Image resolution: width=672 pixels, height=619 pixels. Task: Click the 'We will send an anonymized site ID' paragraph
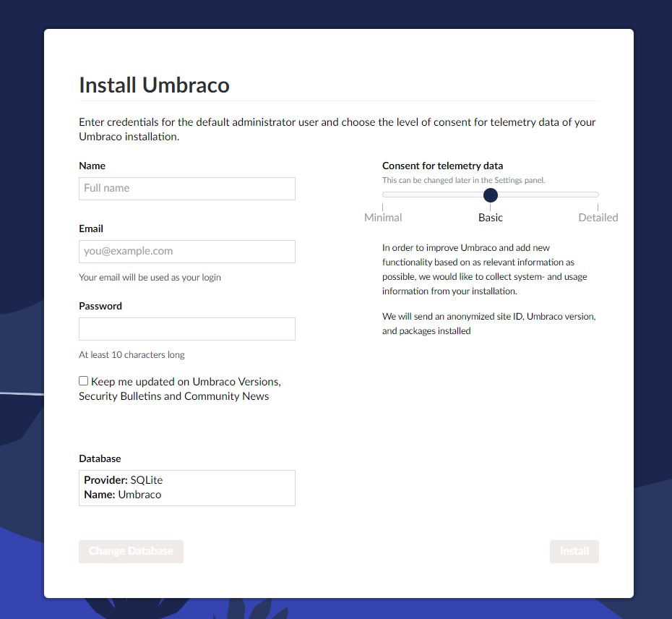click(x=489, y=323)
